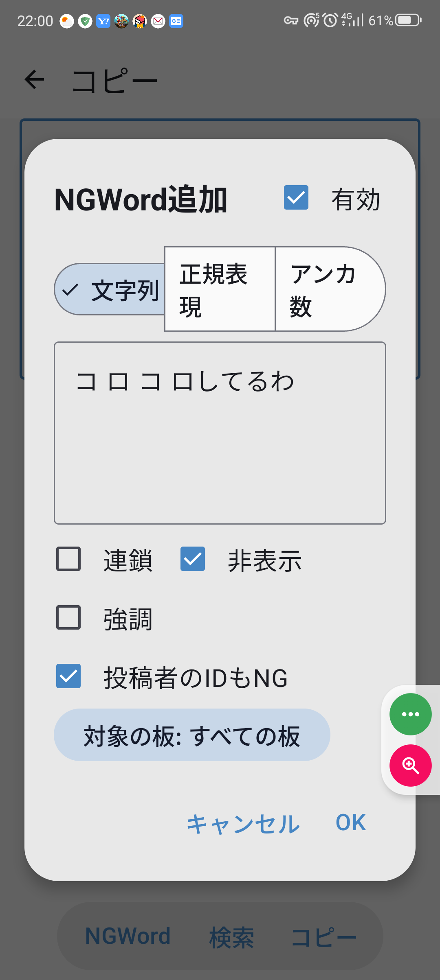Tap the green three-dots floating button
This screenshot has width=440, height=980.
[410, 714]
